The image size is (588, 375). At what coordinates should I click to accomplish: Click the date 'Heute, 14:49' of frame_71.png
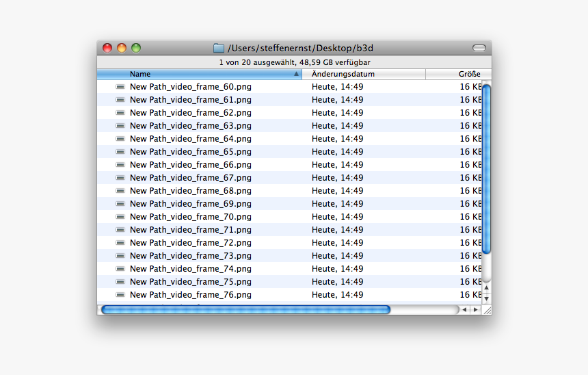pos(337,230)
